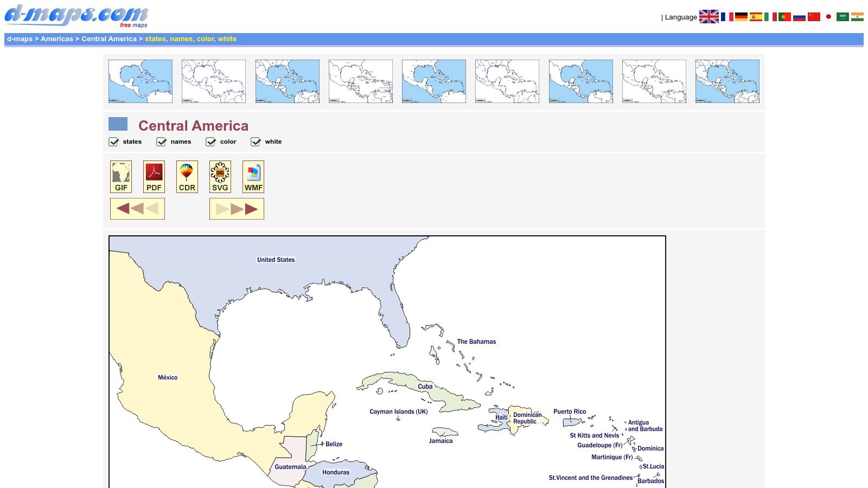868x488 pixels.
Task: Go to the previous map using the left arrows
Action: click(x=137, y=208)
